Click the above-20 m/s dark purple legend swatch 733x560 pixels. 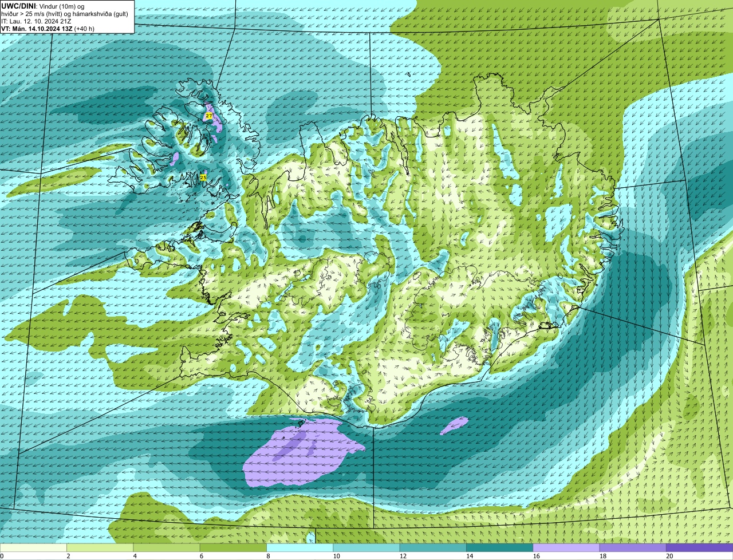[700, 548]
